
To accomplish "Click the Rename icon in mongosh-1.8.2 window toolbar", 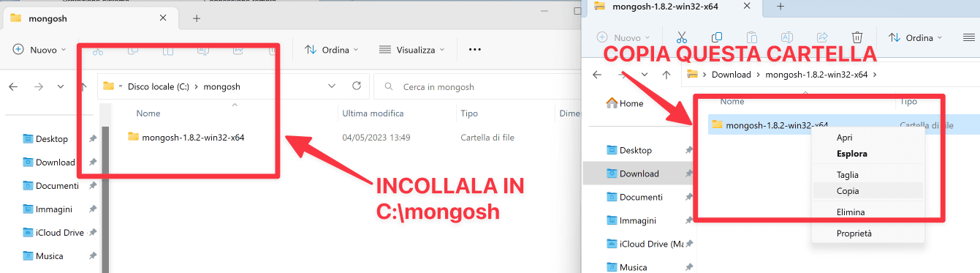I will tap(787, 37).
